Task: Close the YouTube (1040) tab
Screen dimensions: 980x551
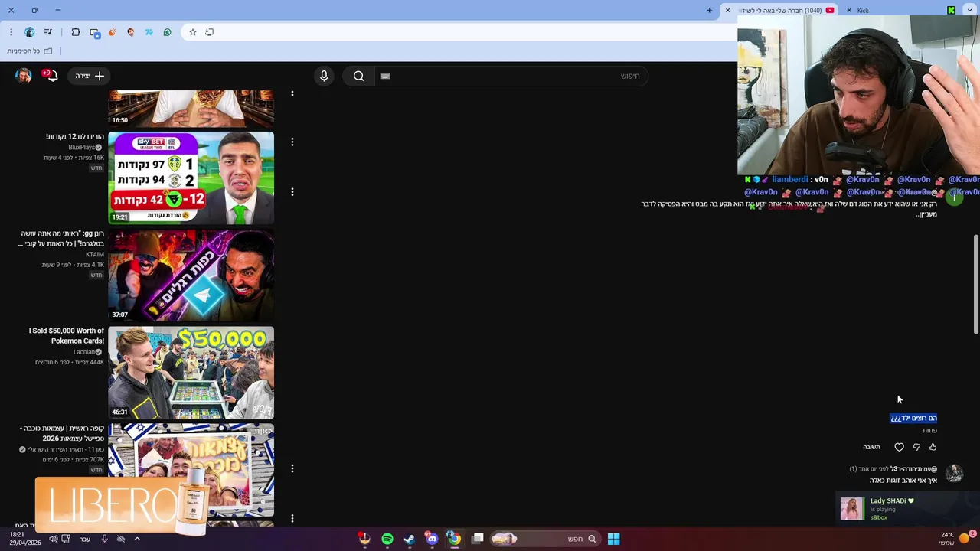Action: pos(727,10)
